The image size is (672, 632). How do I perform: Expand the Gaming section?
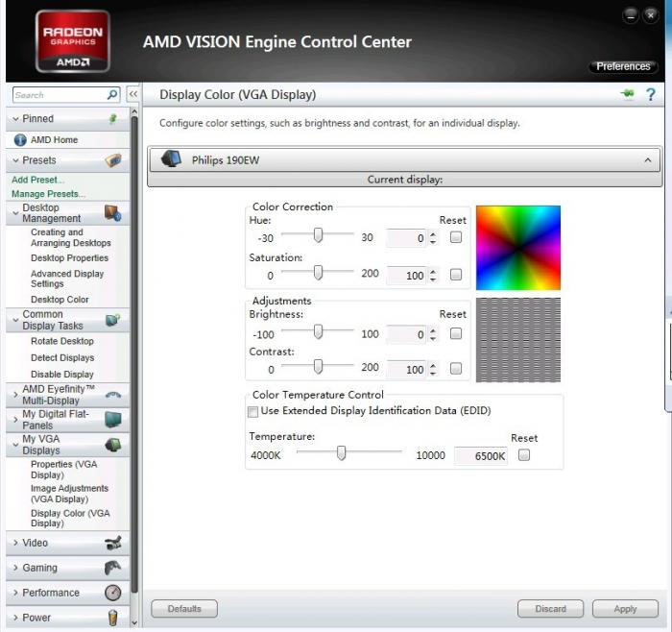tap(16, 568)
